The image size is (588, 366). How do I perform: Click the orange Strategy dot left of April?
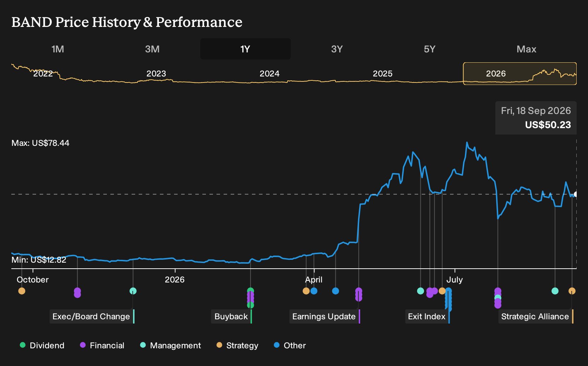[x=306, y=291]
